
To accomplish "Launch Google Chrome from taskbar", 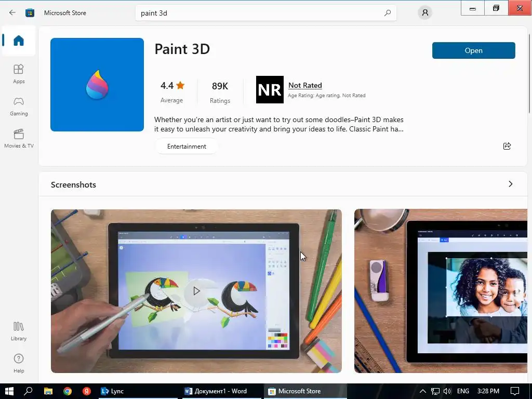I will coord(68,391).
